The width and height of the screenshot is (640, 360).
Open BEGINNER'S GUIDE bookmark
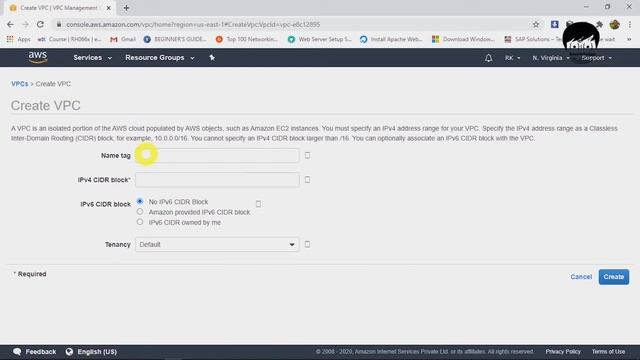tap(176, 39)
